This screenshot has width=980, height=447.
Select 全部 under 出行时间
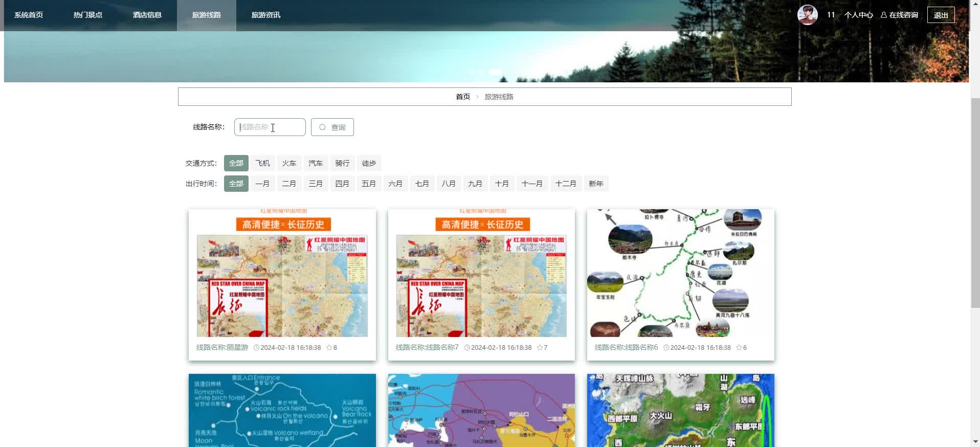(236, 184)
